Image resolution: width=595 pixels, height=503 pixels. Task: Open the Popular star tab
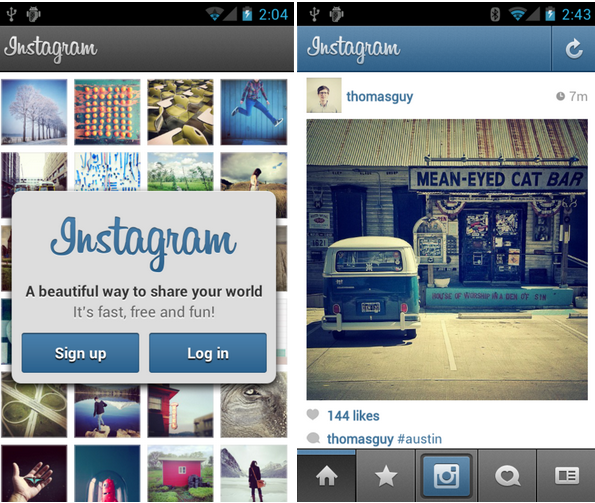pyautogui.click(x=386, y=476)
